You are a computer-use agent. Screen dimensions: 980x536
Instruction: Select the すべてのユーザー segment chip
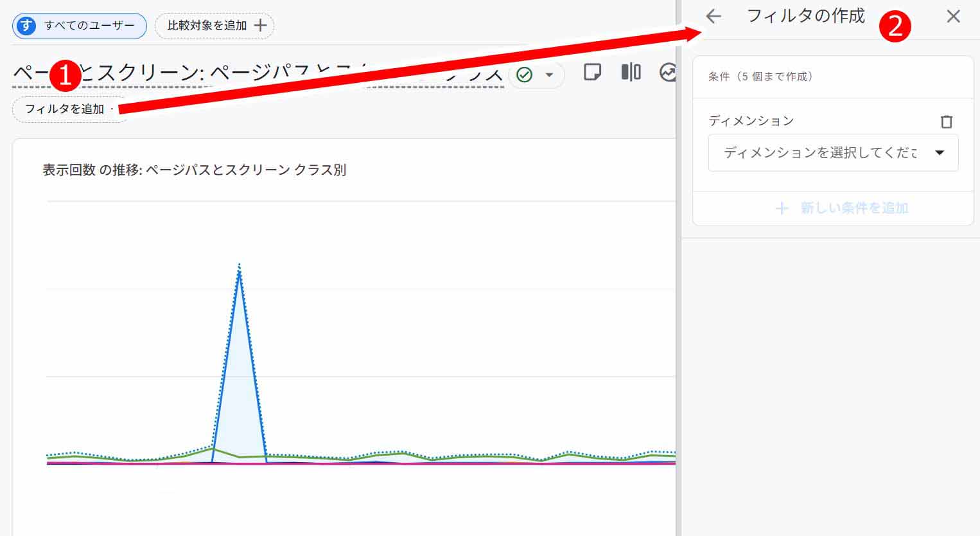(80, 26)
